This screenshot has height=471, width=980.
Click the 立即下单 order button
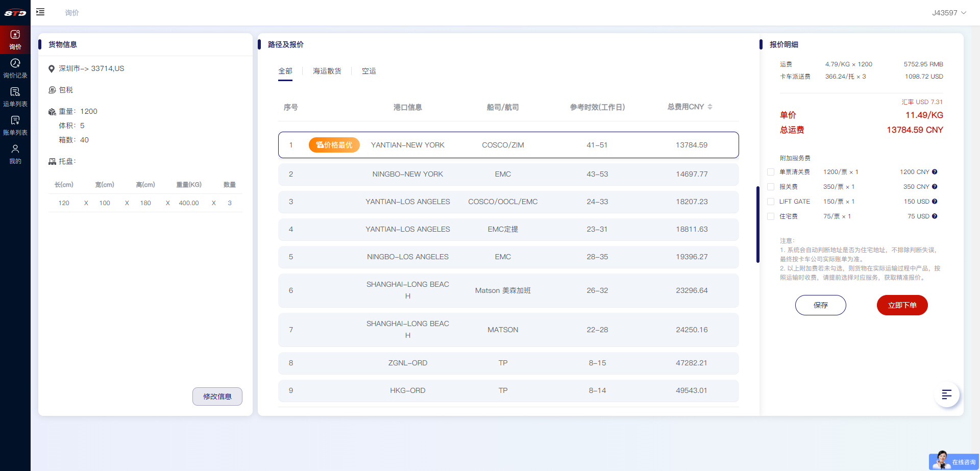point(902,305)
